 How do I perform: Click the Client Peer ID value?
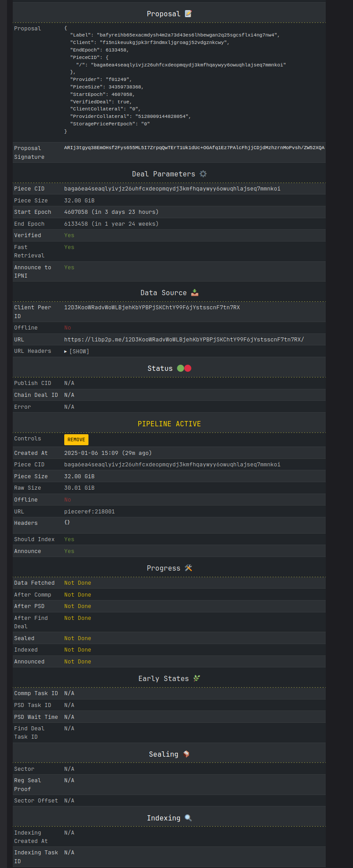(152, 308)
